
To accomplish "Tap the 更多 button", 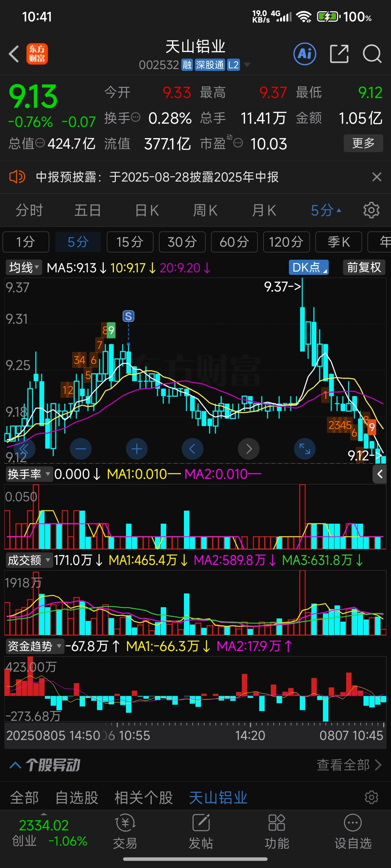I will pos(363,143).
